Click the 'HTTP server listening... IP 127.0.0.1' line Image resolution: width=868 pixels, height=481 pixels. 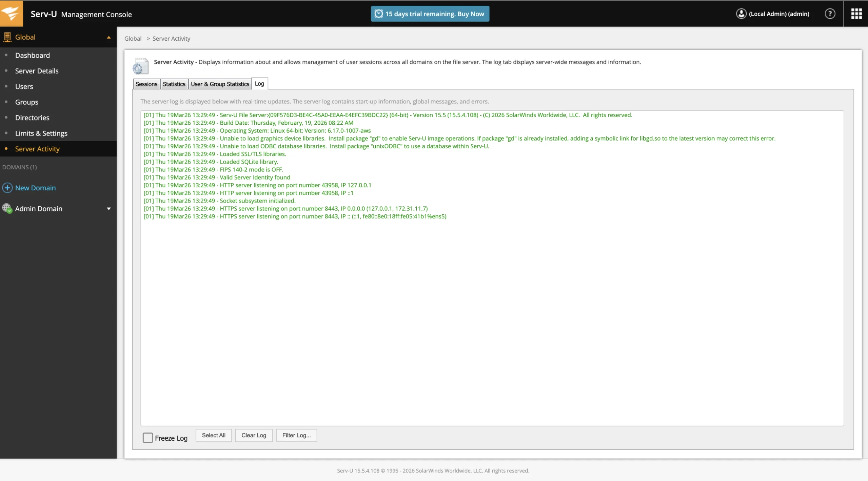(257, 185)
